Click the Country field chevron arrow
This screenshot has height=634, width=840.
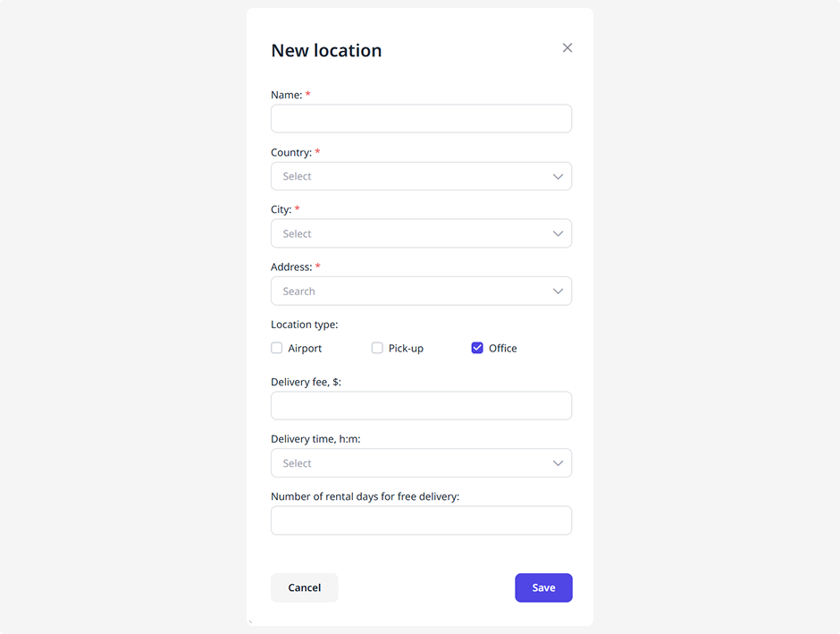(558, 176)
